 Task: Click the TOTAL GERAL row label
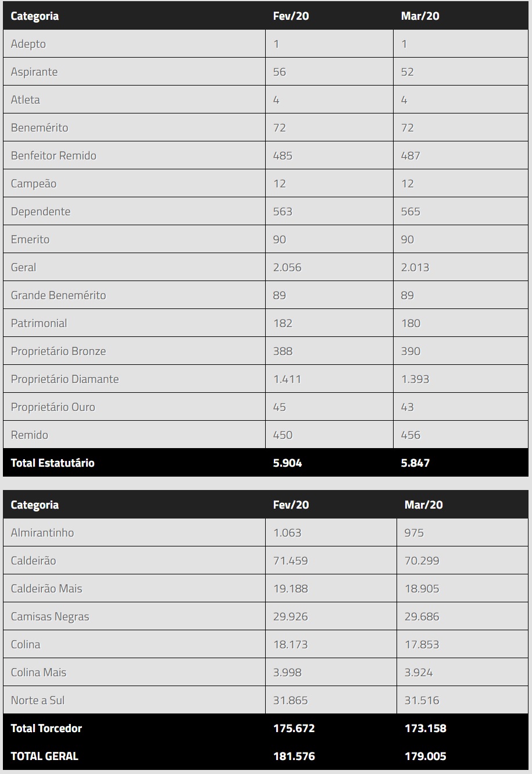(x=44, y=757)
